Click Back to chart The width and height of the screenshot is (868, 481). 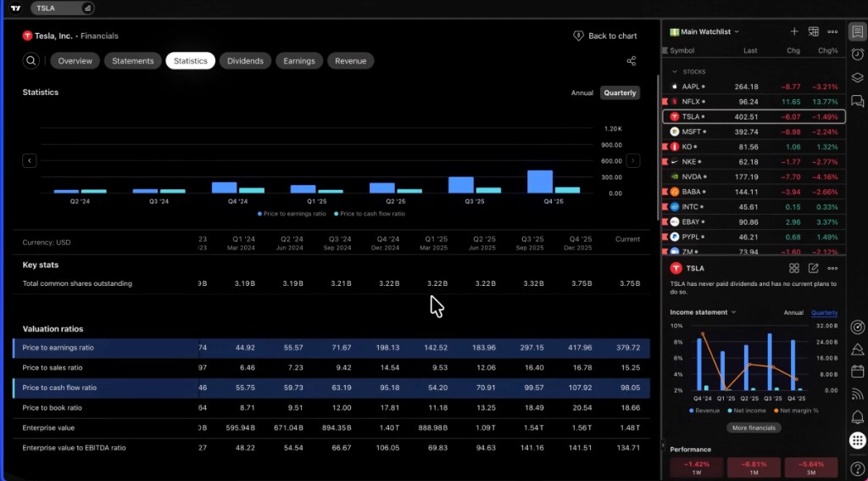click(605, 36)
